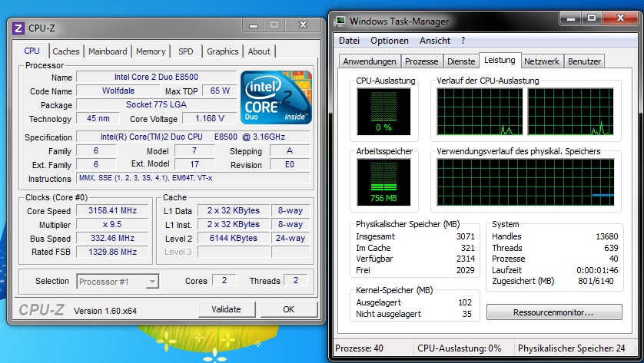
Task: Minimize the Windows Task-Manager window
Action: 570,18
